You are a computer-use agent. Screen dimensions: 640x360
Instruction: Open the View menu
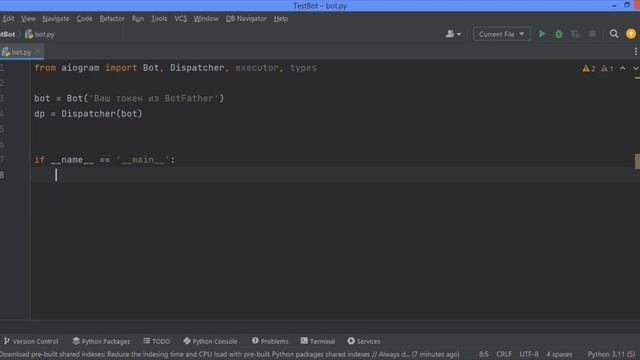click(28, 19)
